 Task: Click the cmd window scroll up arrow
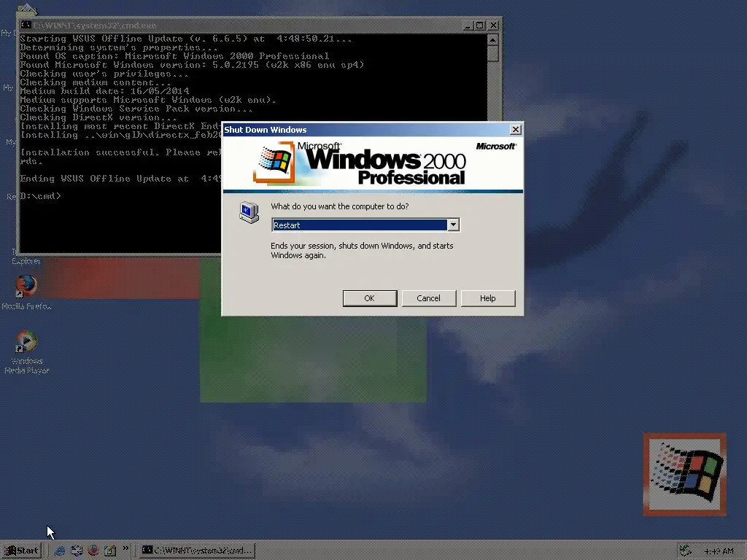pyautogui.click(x=493, y=39)
